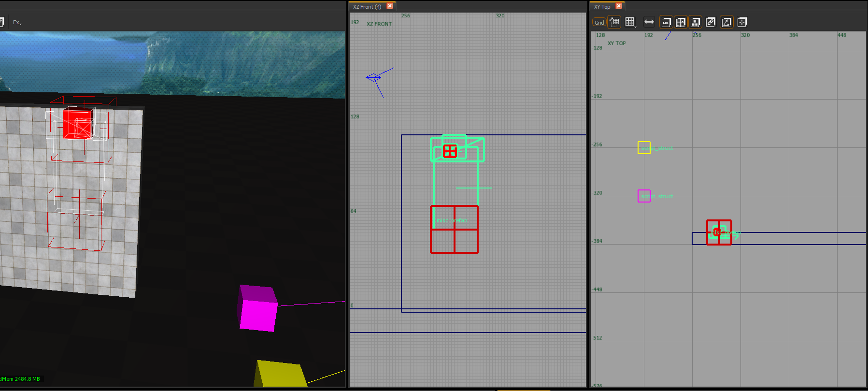The image size is (868, 391).
Task: Click the stacked boxes icon in toolbar
Action: pos(696,22)
